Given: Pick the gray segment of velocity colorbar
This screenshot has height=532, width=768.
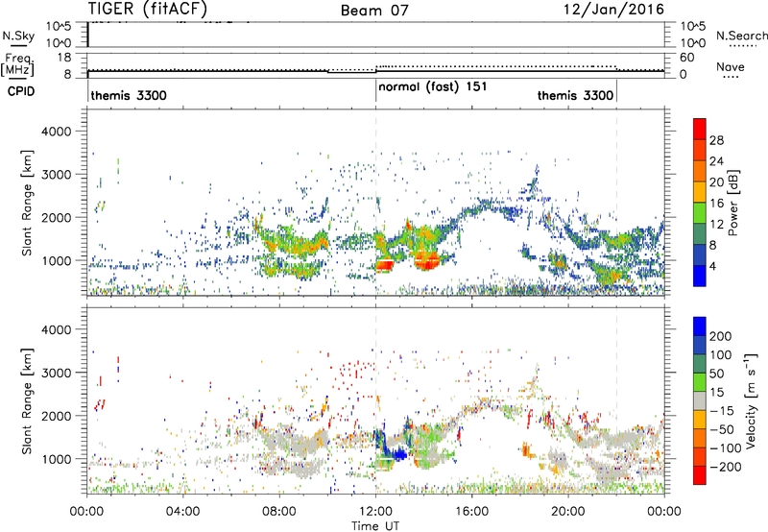Looking at the screenshot, I should pos(700,400).
